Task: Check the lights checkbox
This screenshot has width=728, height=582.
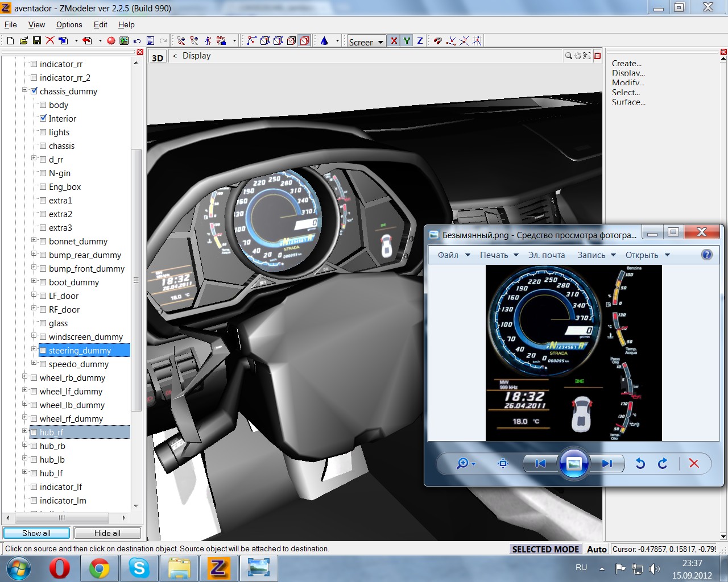Action: pos(43,132)
